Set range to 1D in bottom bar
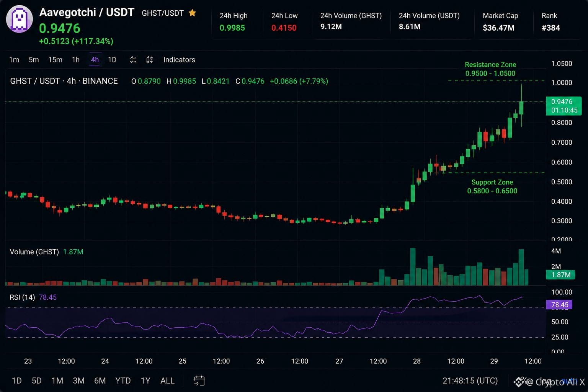This screenshot has height=392, width=588. [17, 381]
